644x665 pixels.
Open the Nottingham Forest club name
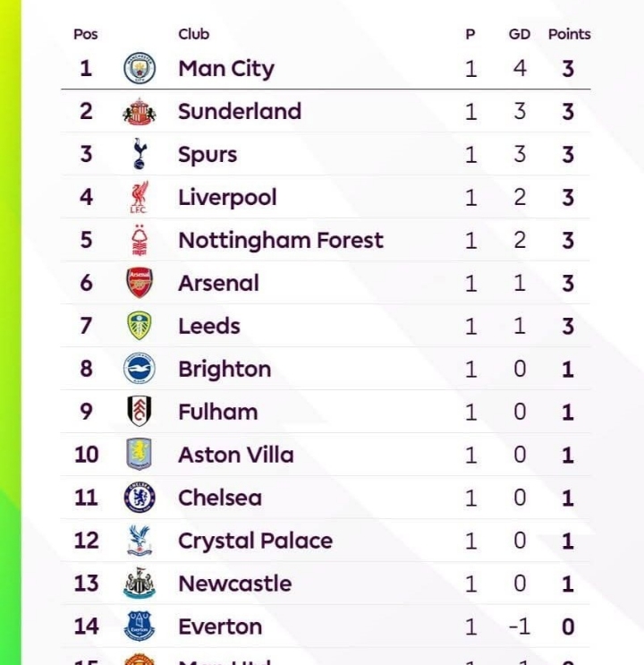[281, 240]
